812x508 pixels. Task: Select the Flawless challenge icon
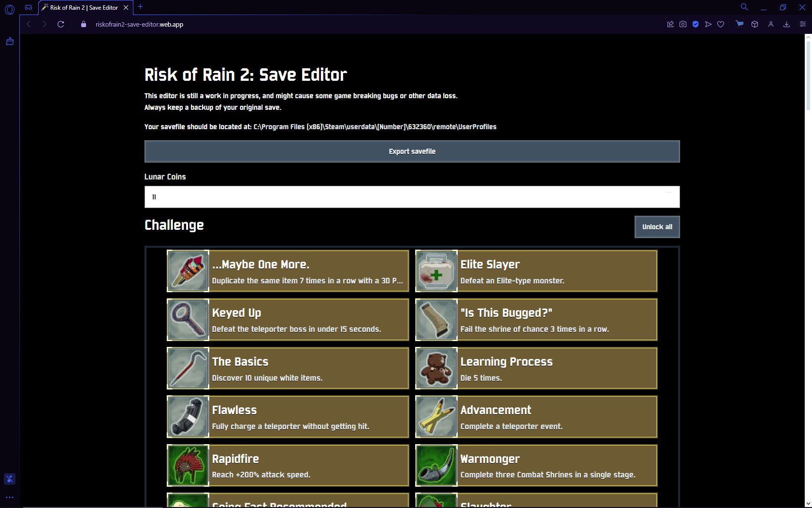point(188,417)
